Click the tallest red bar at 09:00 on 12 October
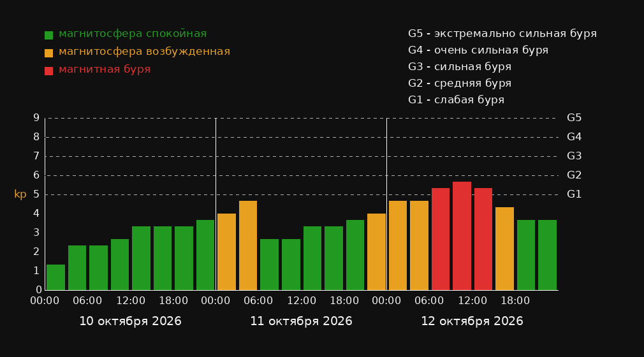 pyautogui.click(x=462, y=236)
